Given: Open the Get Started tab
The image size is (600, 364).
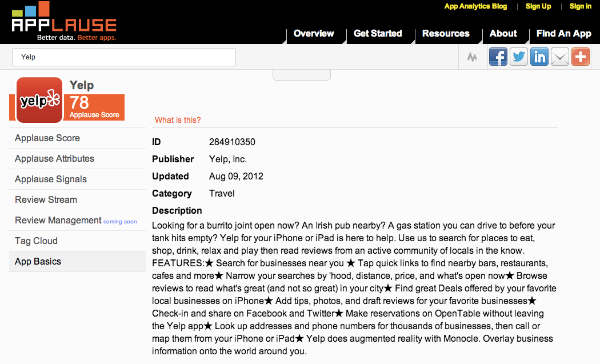Looking at the screenshot, I should point(379,34).
